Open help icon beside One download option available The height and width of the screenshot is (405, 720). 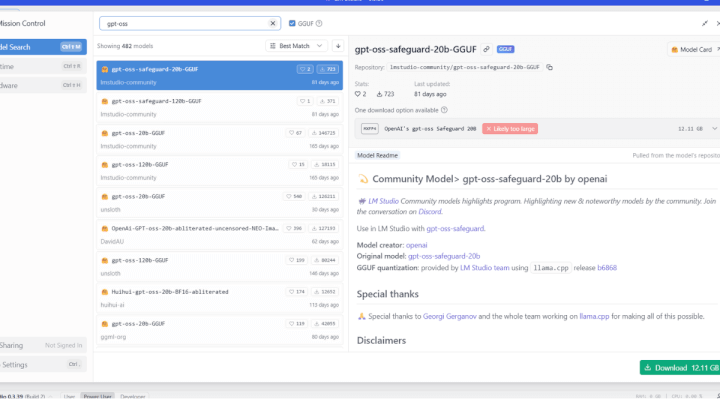coord(444,110)
